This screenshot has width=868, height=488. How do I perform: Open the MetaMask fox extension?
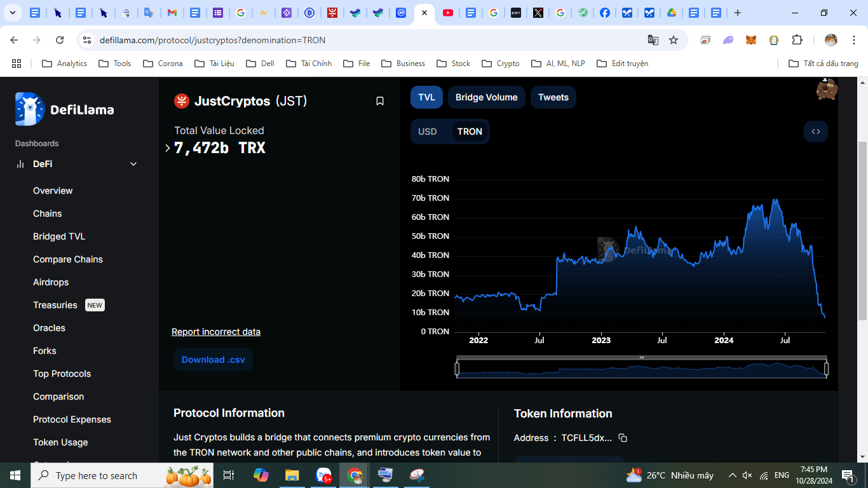coord(751,40)
